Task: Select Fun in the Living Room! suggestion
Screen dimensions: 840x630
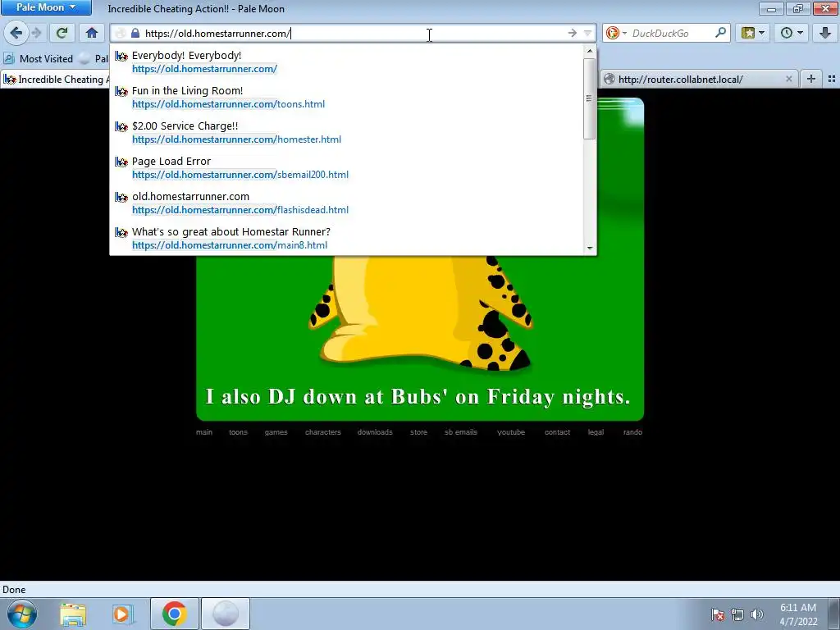Action: [x=347, y=97]
